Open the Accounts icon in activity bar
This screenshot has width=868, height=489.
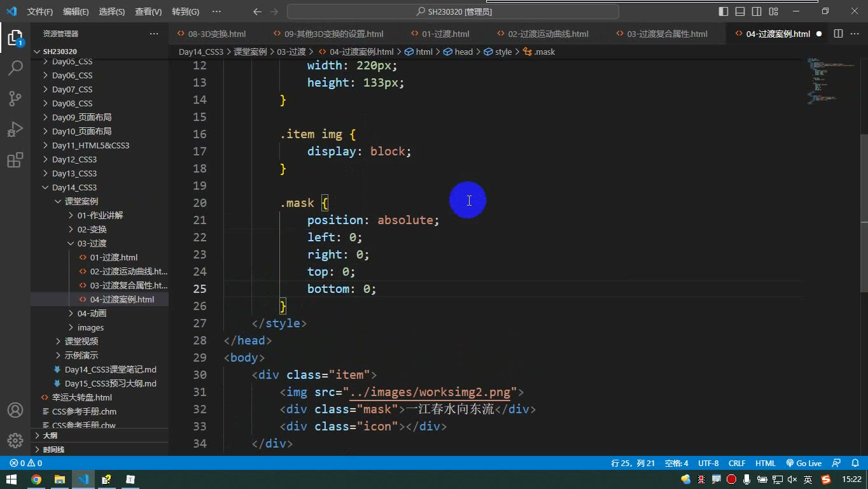15,411
